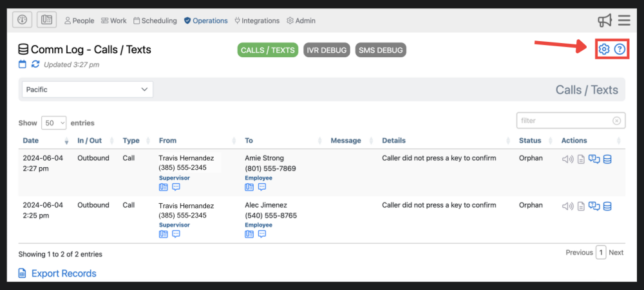Image resolution: width=644 pixels, height=290 pixels.
Task: Switch to the SMS DEBUG tab
Action: (381, 50)
